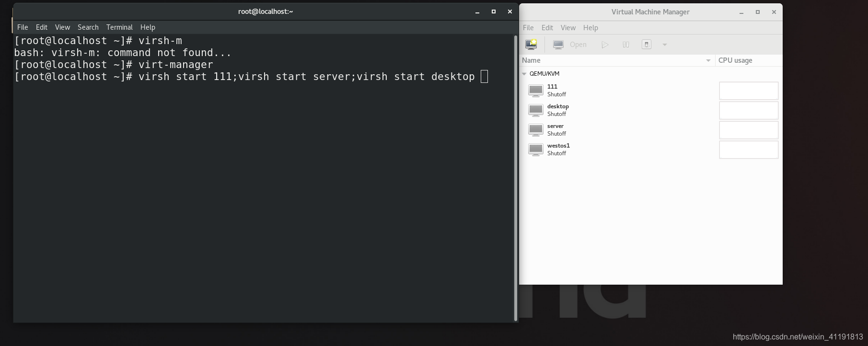Open Help menu in Virtual Machine Manager
This screenshot has width=868, height=346.
pyautogui.click(x=590, y=28)
